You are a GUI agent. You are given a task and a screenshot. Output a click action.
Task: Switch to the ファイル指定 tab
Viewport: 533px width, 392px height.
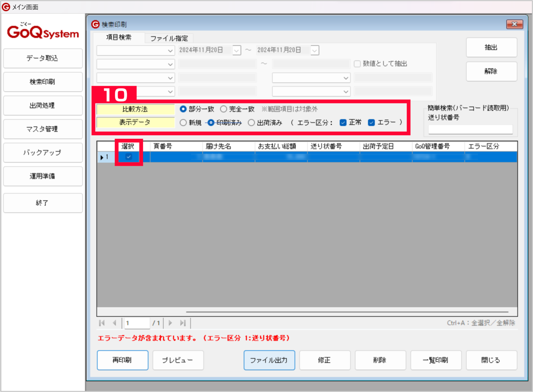click(169, 38)
